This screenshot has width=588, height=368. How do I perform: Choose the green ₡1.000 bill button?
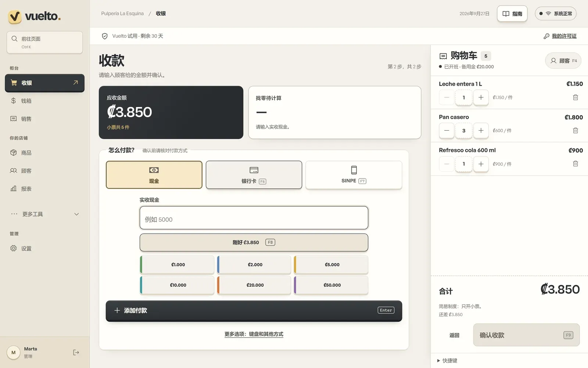point(177,265)
